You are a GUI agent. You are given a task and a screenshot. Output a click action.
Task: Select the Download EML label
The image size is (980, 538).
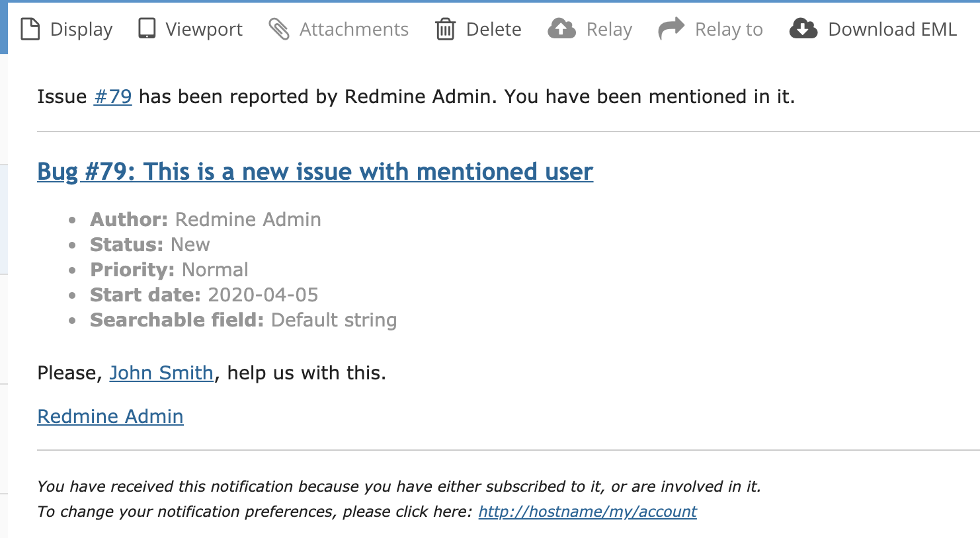click(x=892, y=30)
